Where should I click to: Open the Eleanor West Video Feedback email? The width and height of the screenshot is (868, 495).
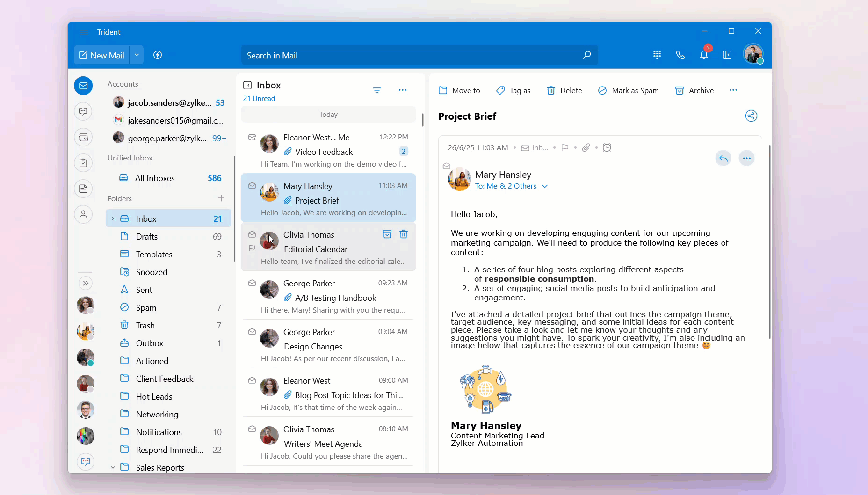coord(328,150)
